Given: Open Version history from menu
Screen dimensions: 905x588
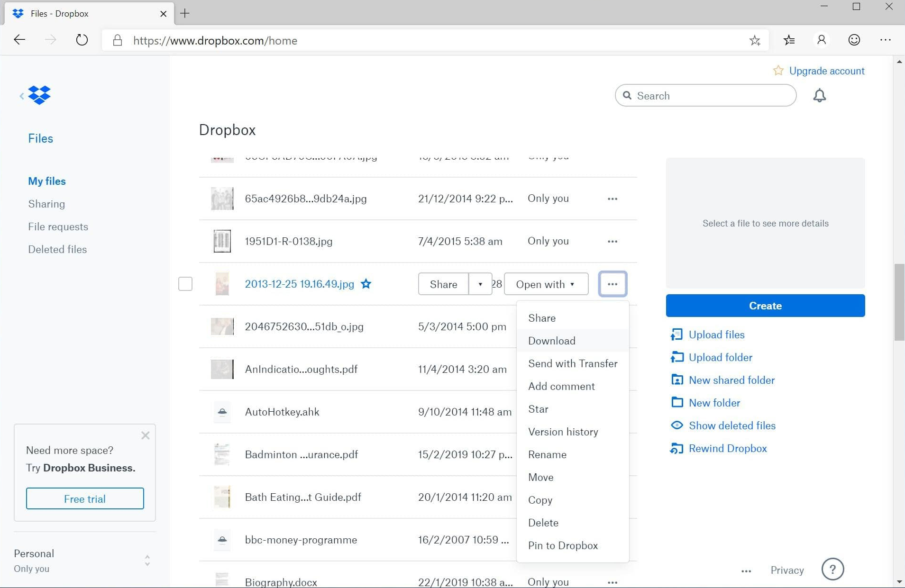Looking at the screenshot, I should click(x=573, y=432).
